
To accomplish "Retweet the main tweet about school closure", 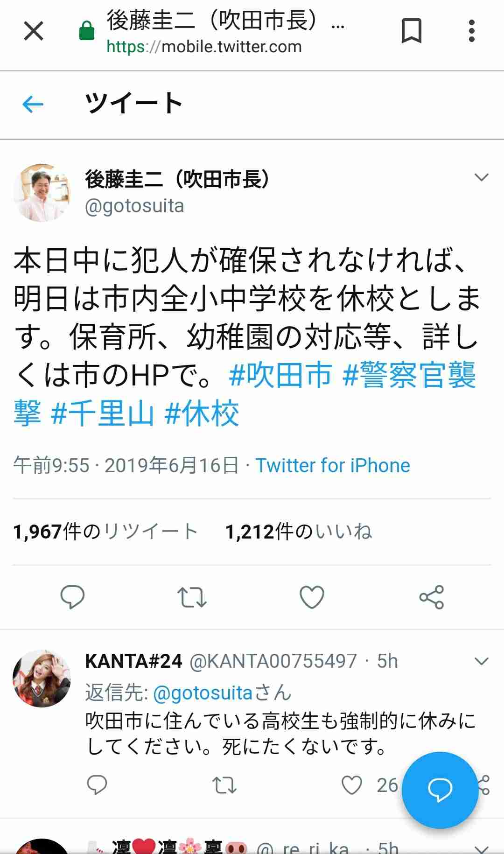I will pos(192,597).
